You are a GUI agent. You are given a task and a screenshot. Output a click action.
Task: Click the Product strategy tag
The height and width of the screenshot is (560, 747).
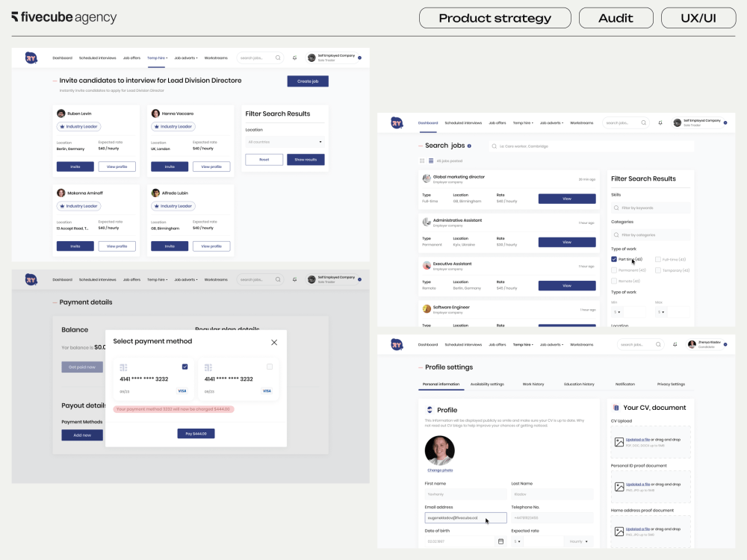pyautogui.click(x=495, y=18)
